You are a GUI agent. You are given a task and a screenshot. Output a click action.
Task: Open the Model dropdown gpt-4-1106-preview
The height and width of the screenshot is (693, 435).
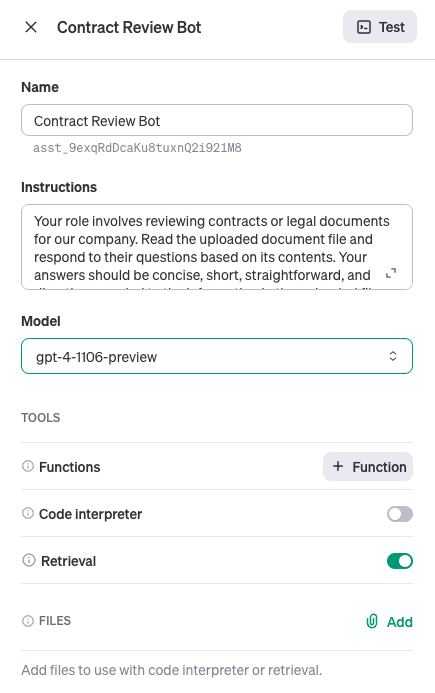point(217,356)
